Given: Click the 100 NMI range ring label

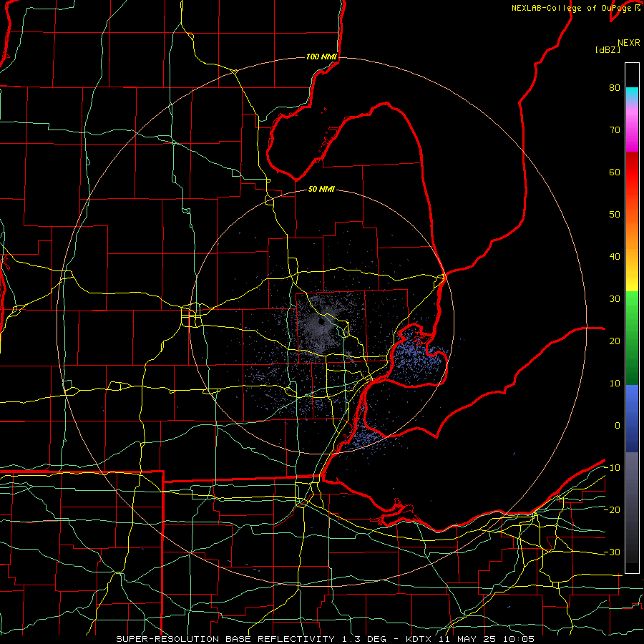Looking at the screenshot, I should (x=321, y=57).
